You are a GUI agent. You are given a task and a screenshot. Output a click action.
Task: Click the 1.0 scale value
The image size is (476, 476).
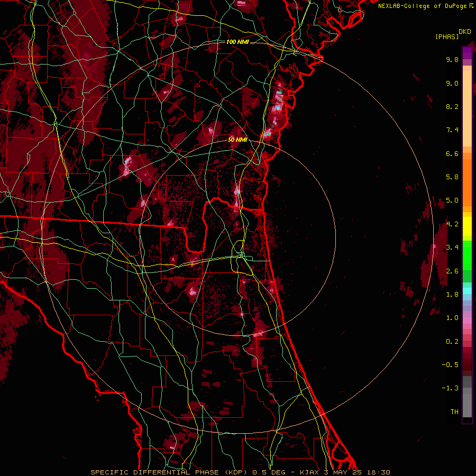point(452,318)
